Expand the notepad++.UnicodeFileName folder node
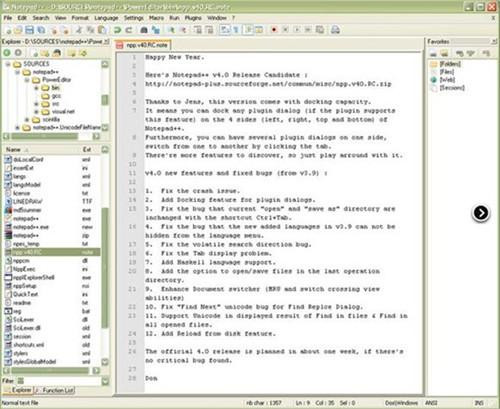This screenshot has width=500, height=409. (18, 127)
